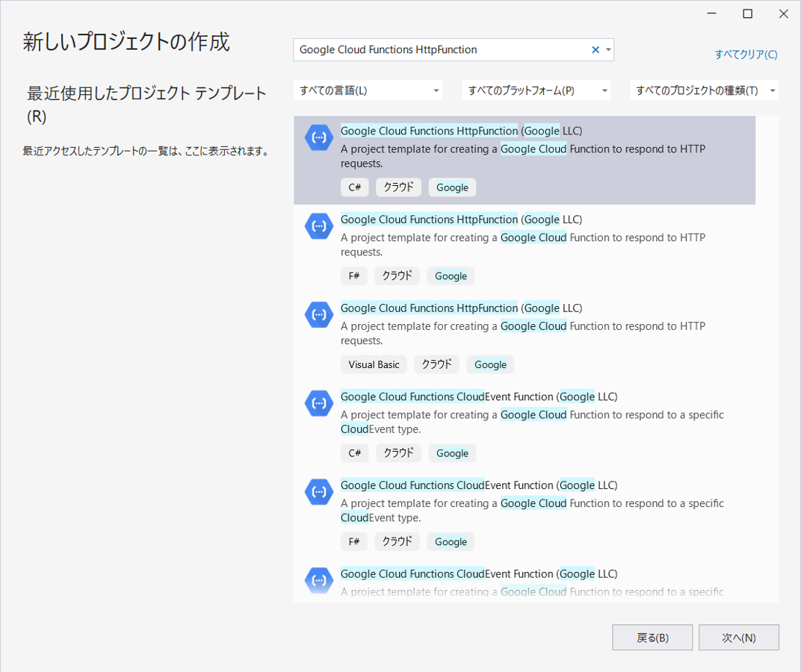Click C# tag of CloudEvent Function template
Image resolution: width=801 pixels, height=672 pixels.
pos(354,453)
